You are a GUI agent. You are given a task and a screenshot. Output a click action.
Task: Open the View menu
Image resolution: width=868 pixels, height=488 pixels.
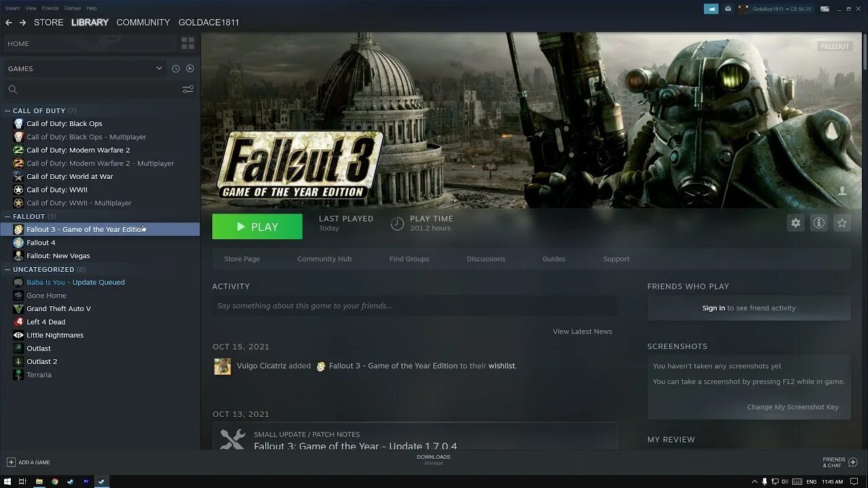coord(31,8)
